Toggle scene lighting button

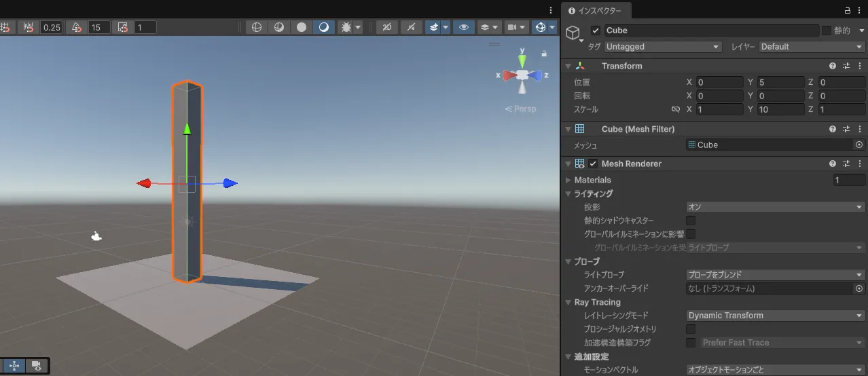[411, 27]
